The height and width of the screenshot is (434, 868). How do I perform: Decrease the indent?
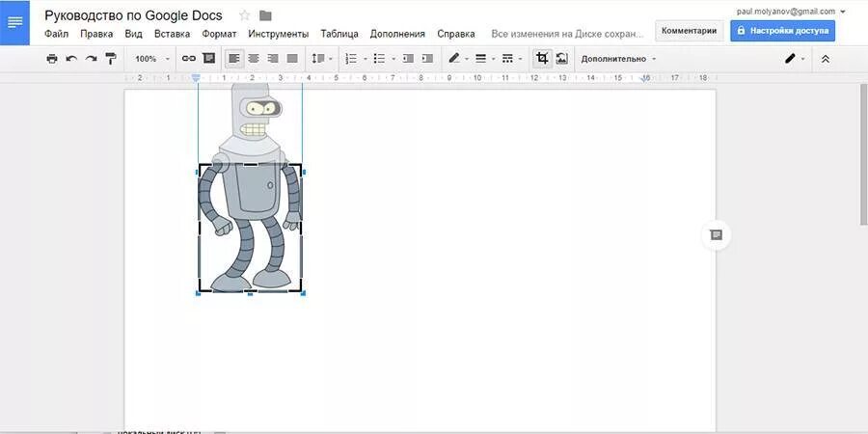tap(408, 59)
